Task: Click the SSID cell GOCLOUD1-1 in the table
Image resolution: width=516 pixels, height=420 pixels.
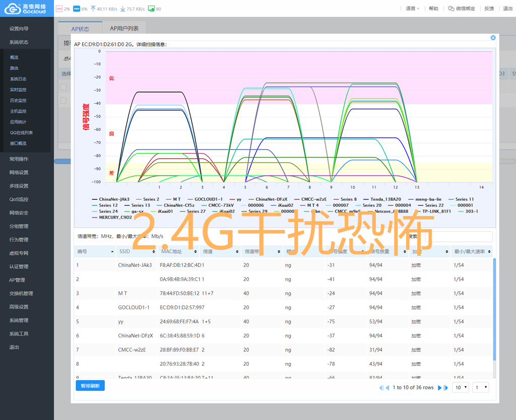Action: click(x=134, y=308)
